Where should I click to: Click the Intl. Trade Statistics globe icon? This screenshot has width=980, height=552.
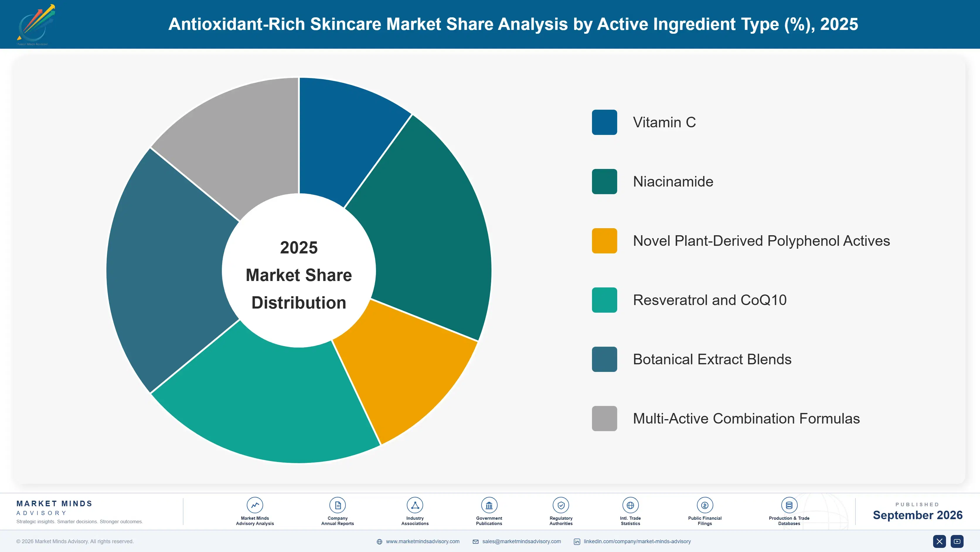(x=630, y=505)
